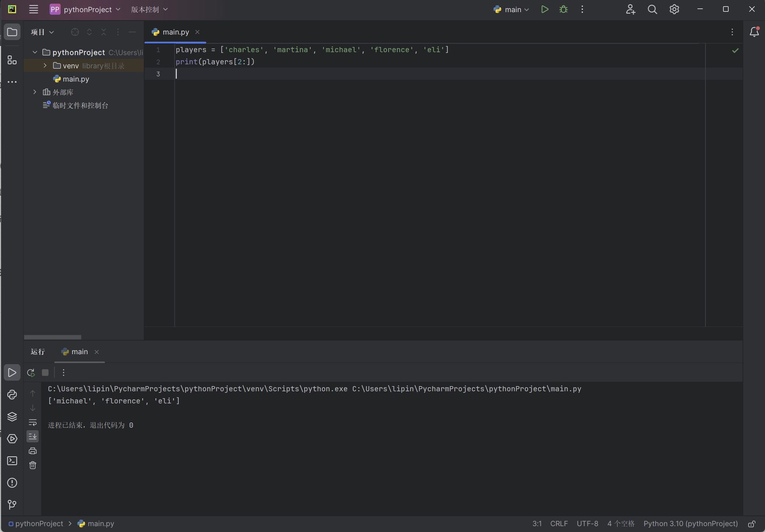Toggle scroll to end in console
This screenshot has width=765, height=532.
tap(33, 436)
